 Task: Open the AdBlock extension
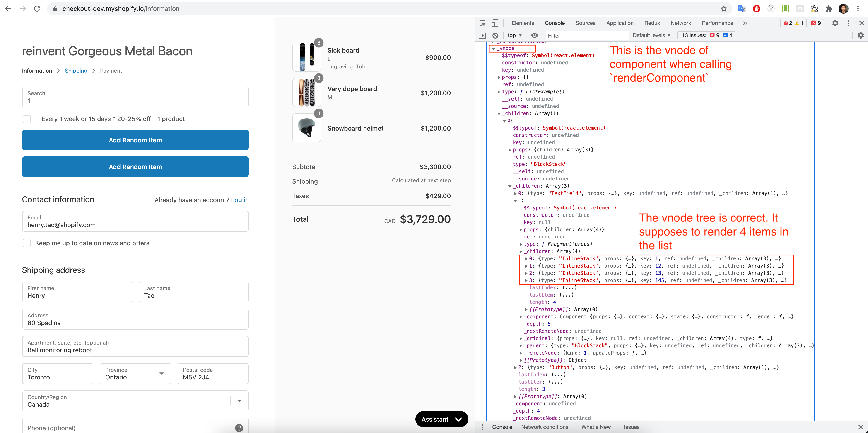coord(756,8)
